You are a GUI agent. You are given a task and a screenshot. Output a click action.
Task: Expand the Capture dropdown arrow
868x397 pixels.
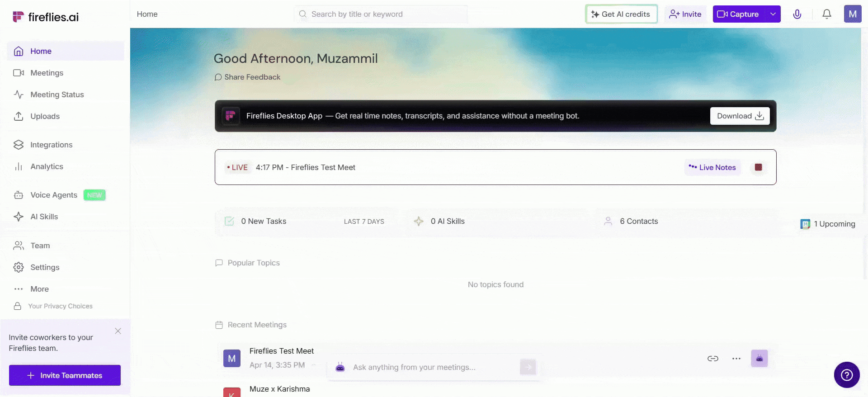coord(773,14)
